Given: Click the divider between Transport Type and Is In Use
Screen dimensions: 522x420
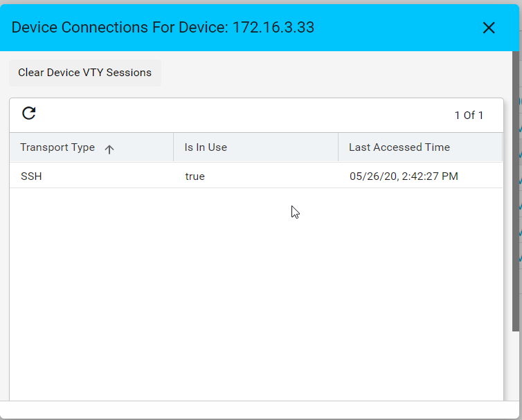Looking at the screenshot, I should pyautogui.click(x=174, y=147).
